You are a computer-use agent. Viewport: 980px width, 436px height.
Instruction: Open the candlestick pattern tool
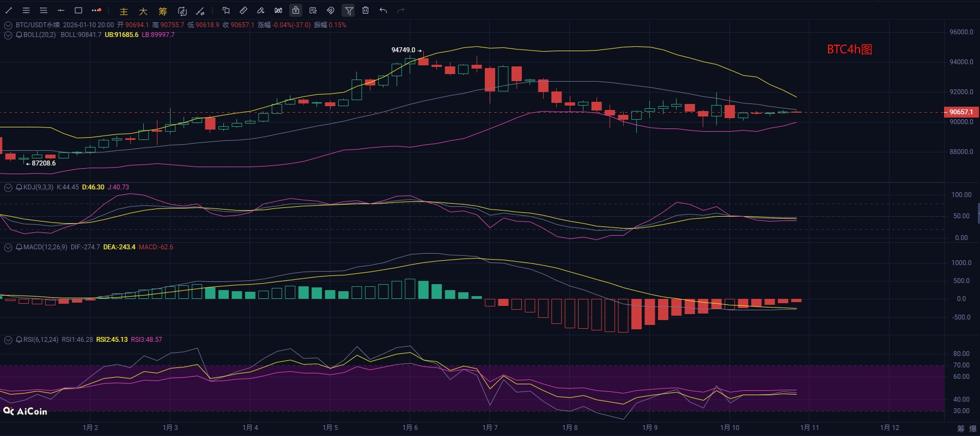click(278, 10)
